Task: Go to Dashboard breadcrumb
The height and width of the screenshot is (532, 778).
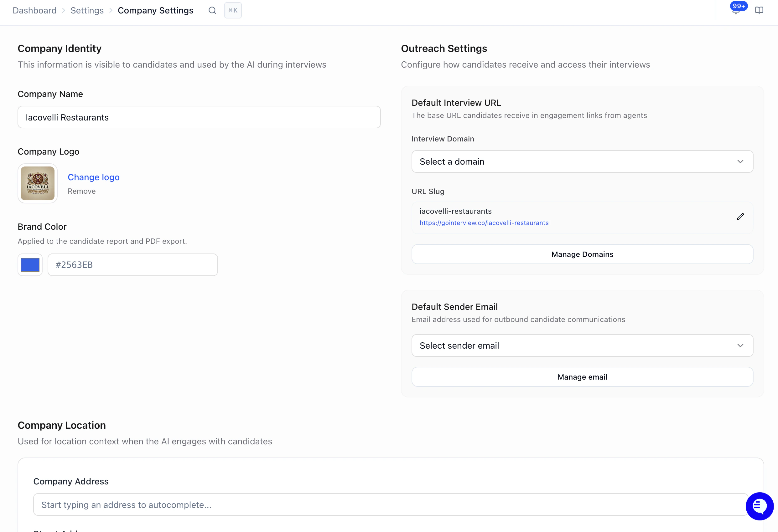Action: tap(34, 10)
